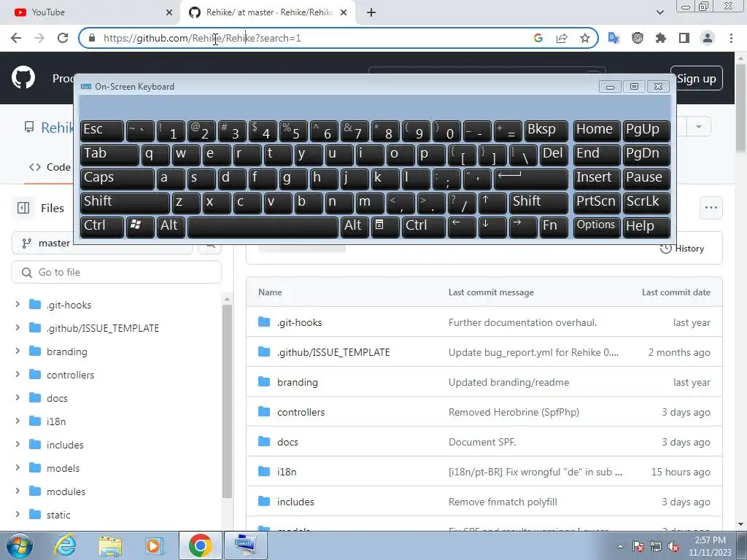This screenshot has width=747, height=560.
Task: Toggle the right Alt key
Action: point(355,226)
